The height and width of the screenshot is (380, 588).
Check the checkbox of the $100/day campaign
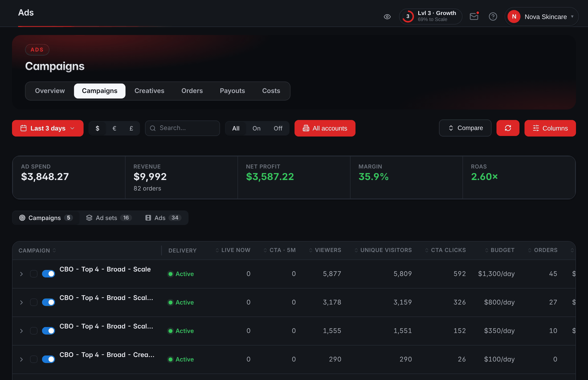[34, 359]
